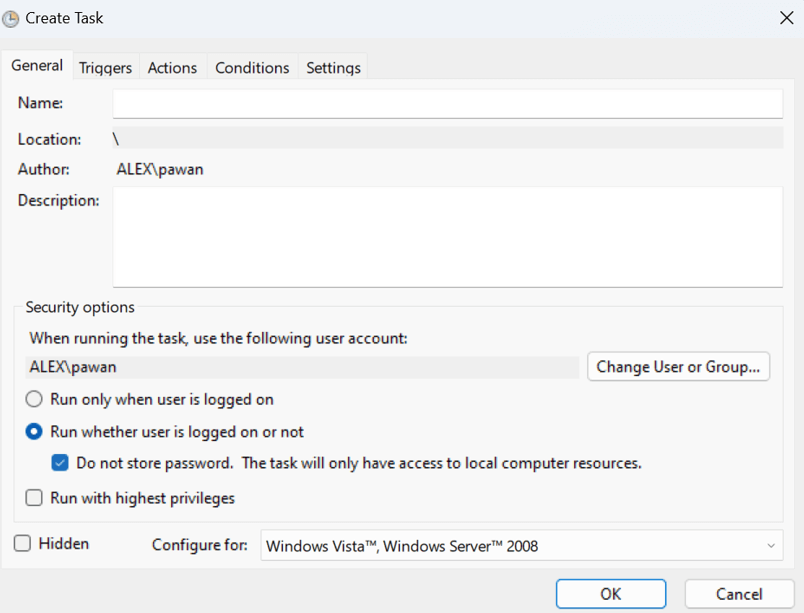Expand the Configure for dropdown
The image size is (804, 613).
[x=521, y=546]
